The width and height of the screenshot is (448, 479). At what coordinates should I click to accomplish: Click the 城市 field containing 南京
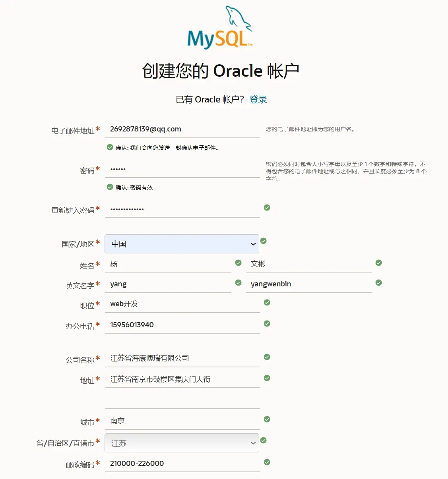pyautogui.click(x=182, y=421)
